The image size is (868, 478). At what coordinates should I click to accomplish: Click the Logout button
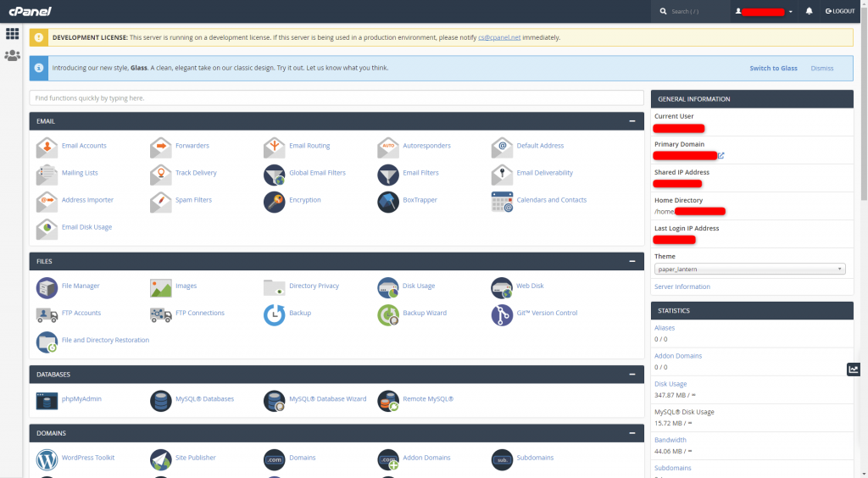pos(840,11)
